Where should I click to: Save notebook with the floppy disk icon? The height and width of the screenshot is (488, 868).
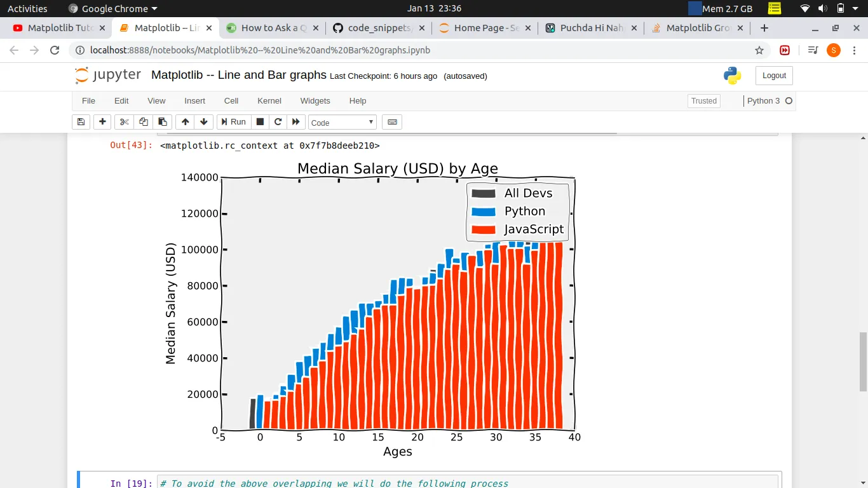[x=81, y=122]
